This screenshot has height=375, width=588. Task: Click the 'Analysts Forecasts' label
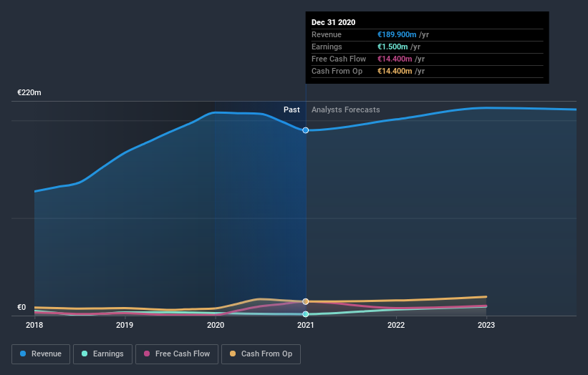[x=346, y=109]
